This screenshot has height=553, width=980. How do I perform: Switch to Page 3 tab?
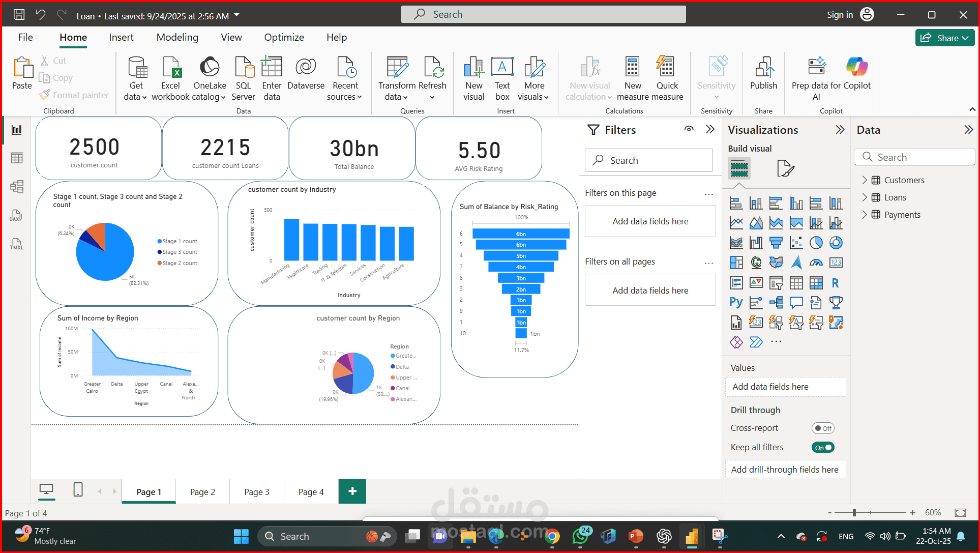coord(257,492)
